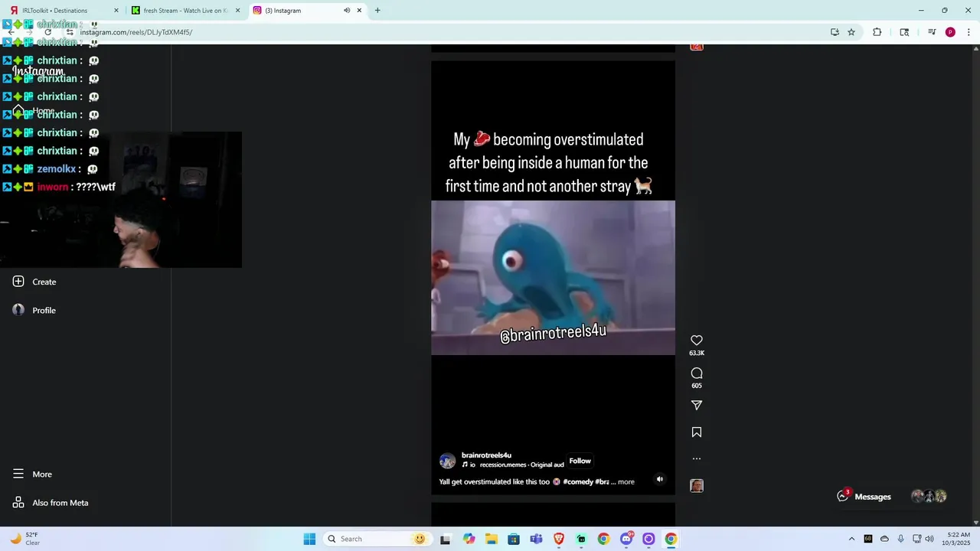This screenshot has width=980, height=551.
Task: Bookmark this page with the star
Action: click(x=851, y=32)
